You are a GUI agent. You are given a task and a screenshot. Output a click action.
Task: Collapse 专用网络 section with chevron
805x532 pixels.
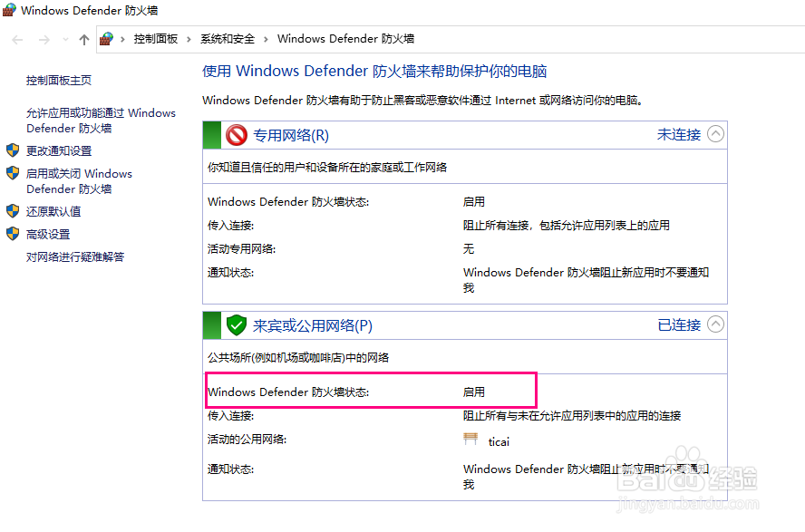(715, 134)
